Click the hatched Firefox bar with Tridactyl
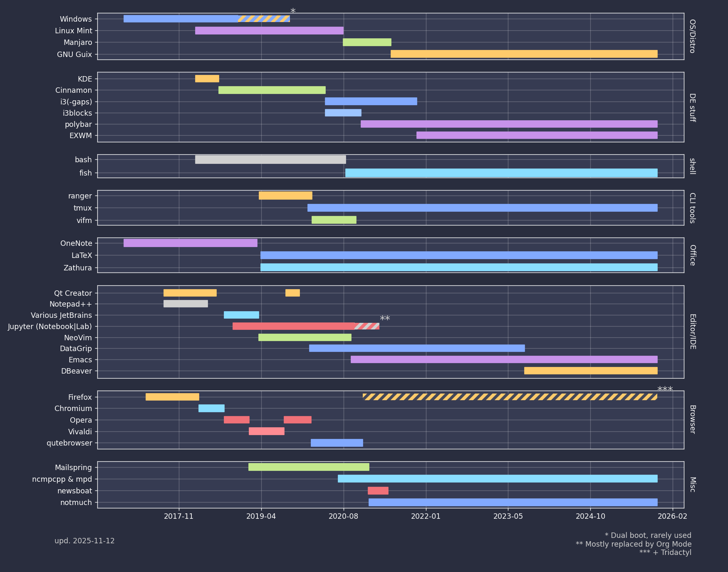 click(510, 397)
